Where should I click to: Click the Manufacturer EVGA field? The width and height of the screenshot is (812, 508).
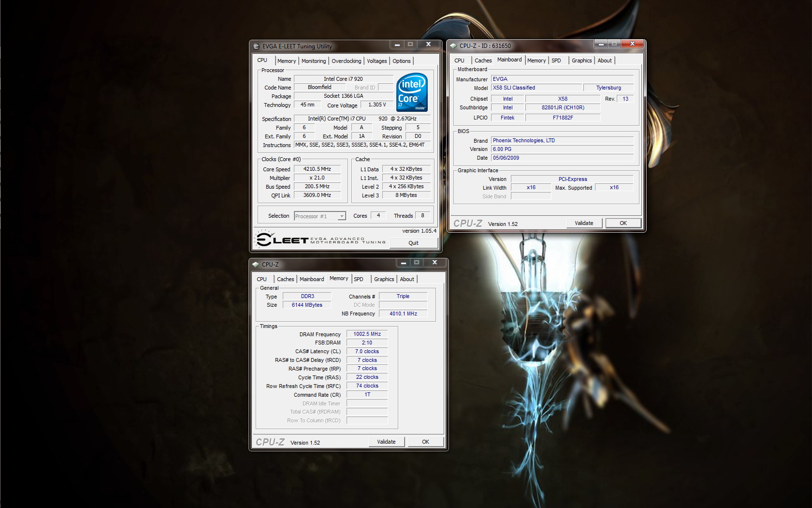[x=562, y=79]
